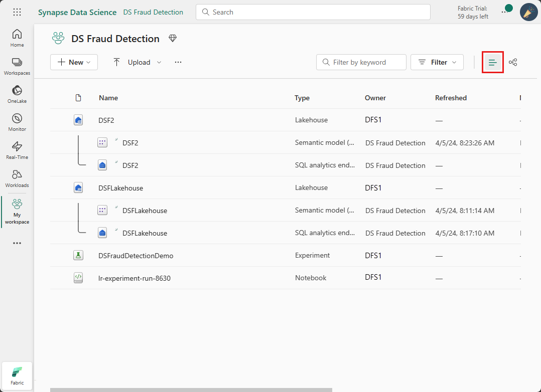Viewport: 541px width, 392px height.
Task: Open the DSF2 SQL analytics endpoint
Action: (x=130, y=165)
